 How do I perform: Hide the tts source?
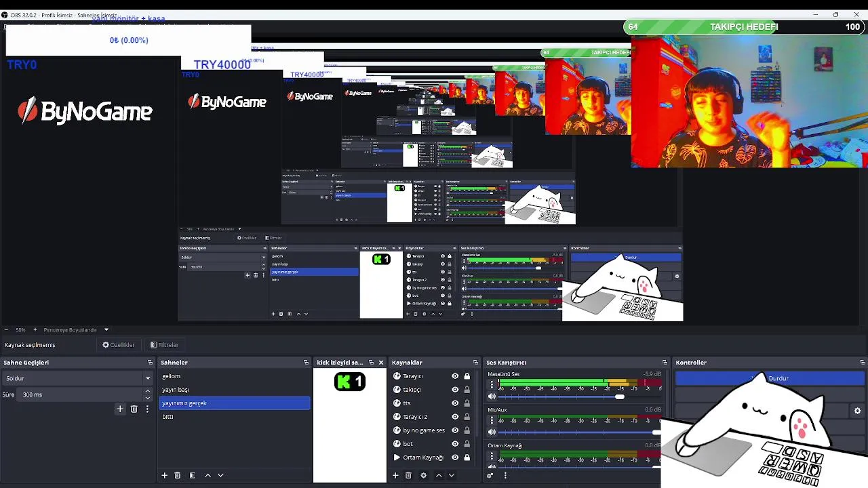click(455, 403)
